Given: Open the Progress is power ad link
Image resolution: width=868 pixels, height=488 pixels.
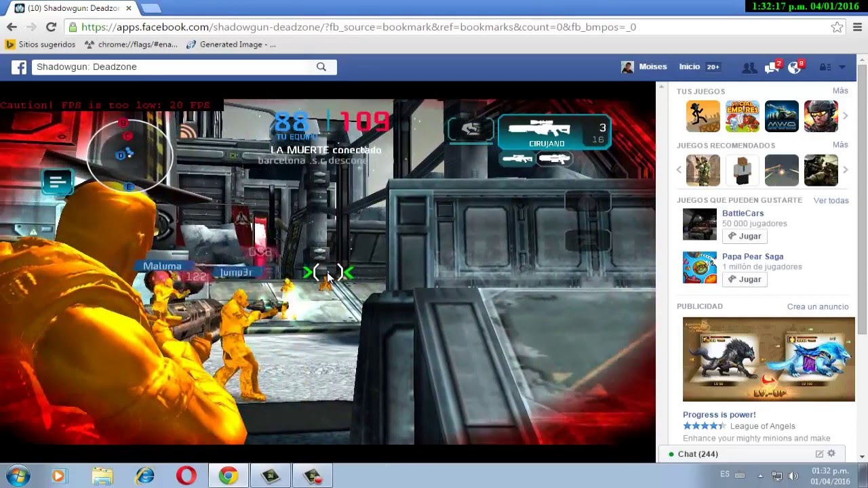Looking at the screenshot, I should point(719,415).
